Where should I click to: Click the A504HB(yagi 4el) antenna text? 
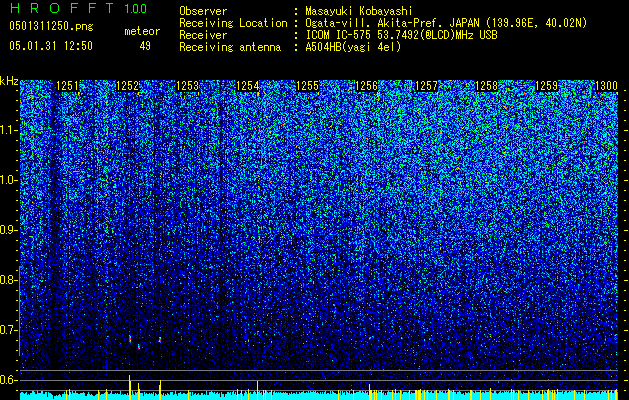click(353, 47)
